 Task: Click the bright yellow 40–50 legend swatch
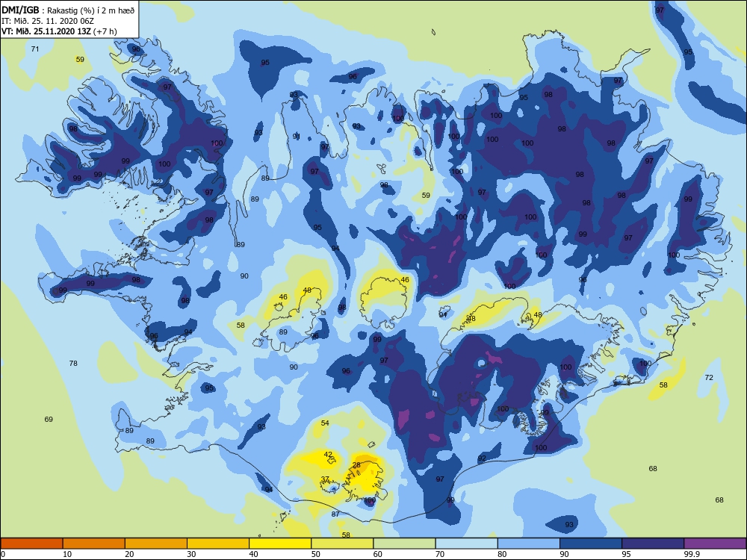[280, 544]
